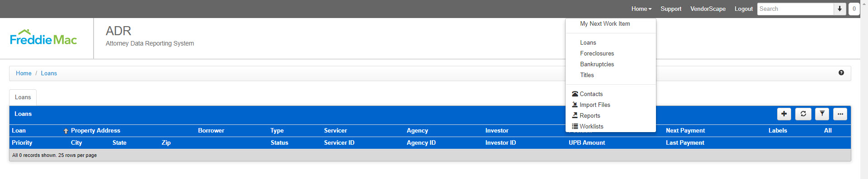The image size is (868, 179).
Task: Open the ellipsis more-options button
Action: coord(840,114)
